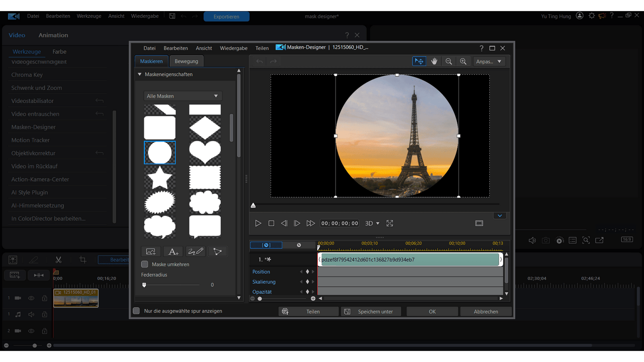Fast forward the preview
The width and height of the screenshot is (644, 362).
point(311,224)
